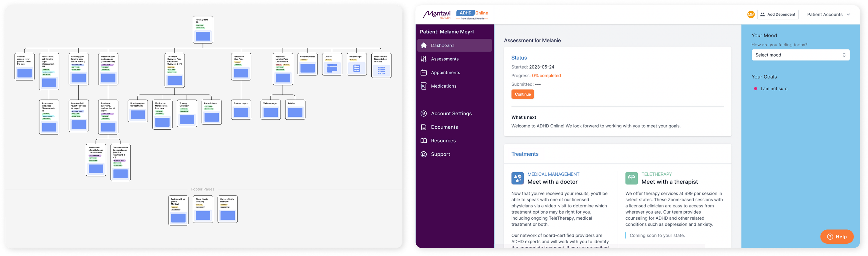Screen dimensions: 868x256
Task: Click the 'I am not sure' goal item
Action: [x=774, y=89]
